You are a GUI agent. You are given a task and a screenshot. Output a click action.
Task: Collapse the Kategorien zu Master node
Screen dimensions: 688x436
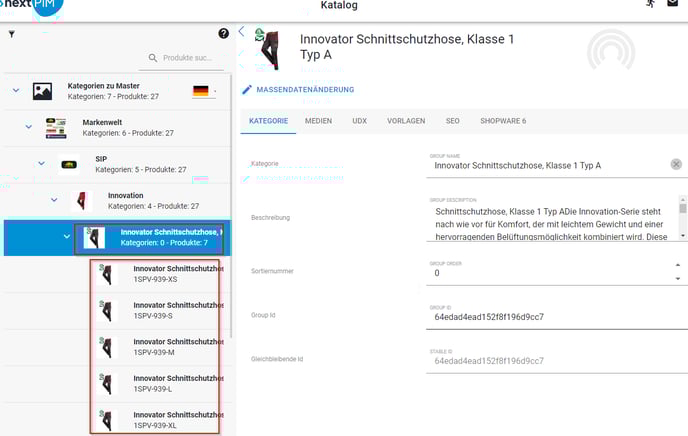16,91
